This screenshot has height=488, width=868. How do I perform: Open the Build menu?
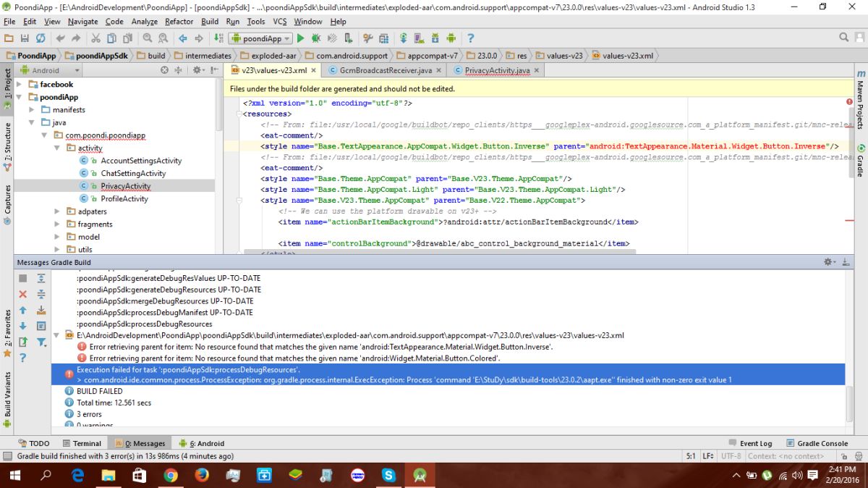(210, 22)
